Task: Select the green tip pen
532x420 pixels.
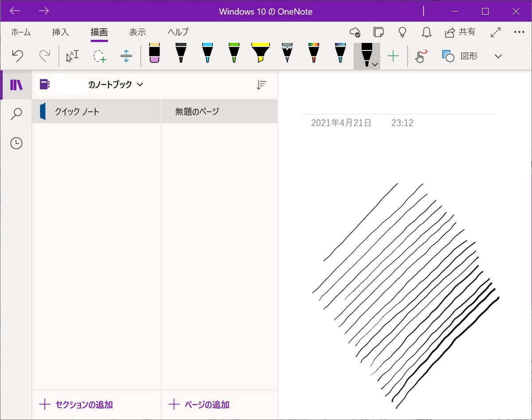Action: pos(234,53)
